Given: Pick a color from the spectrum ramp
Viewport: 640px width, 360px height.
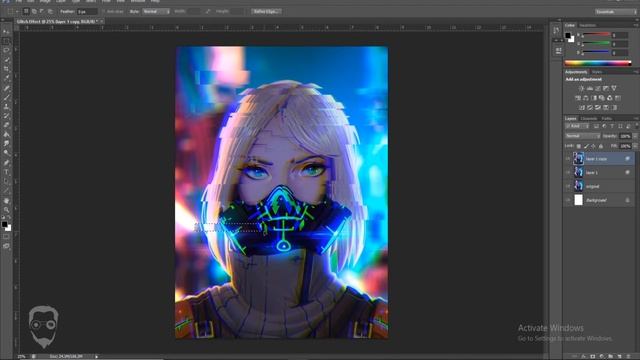Looking at the screenshot, I should pyautogui.click(x=598, y=63).
